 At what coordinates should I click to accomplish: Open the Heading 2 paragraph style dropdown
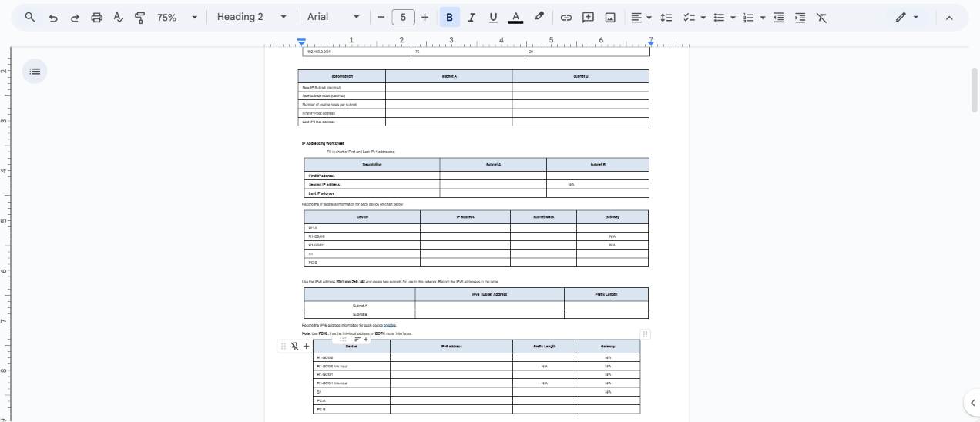[252, 17]
